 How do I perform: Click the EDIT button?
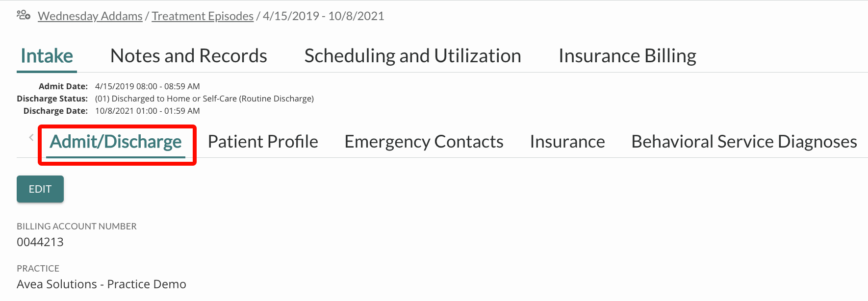coord(40,189)
